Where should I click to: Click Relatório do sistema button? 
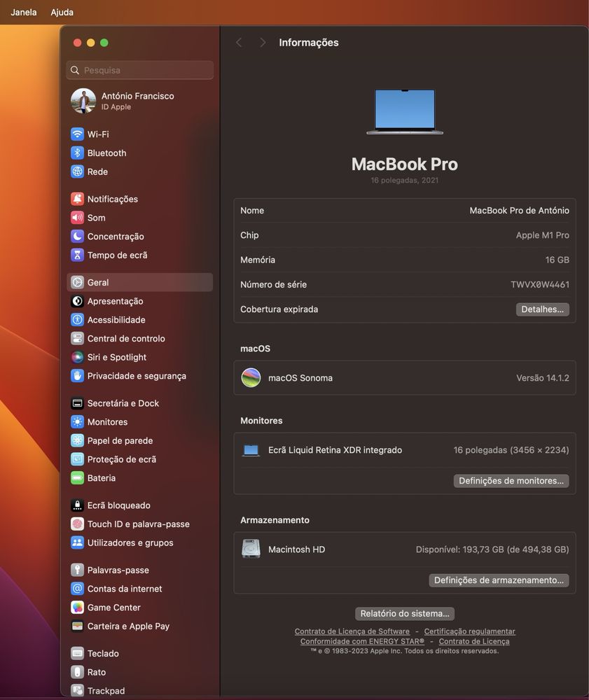405,613
